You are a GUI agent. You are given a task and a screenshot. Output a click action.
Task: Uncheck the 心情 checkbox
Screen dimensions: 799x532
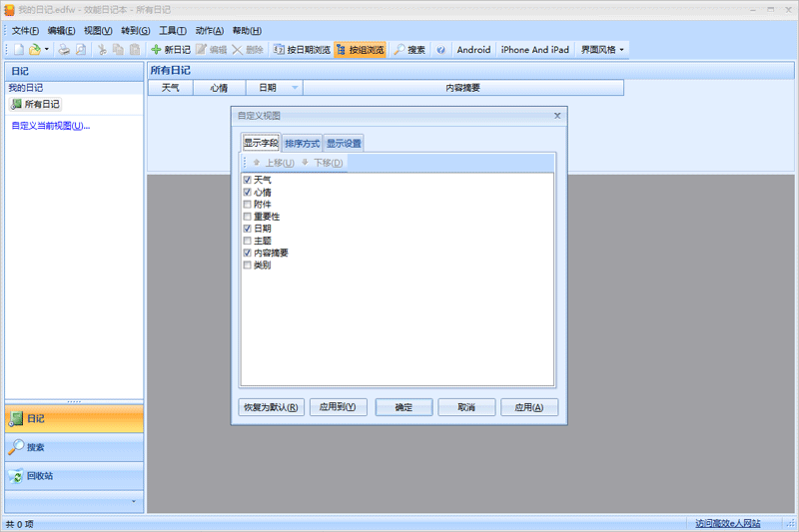click(247, 192)
